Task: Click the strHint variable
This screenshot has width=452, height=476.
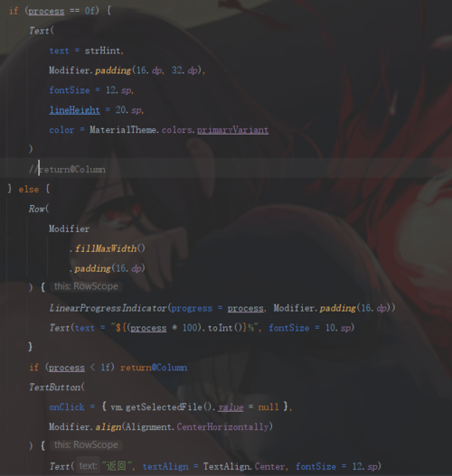Action: point(102,51)
